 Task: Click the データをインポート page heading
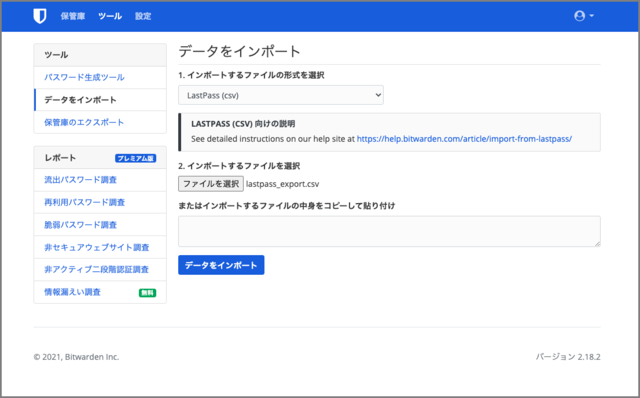[240, 51]
